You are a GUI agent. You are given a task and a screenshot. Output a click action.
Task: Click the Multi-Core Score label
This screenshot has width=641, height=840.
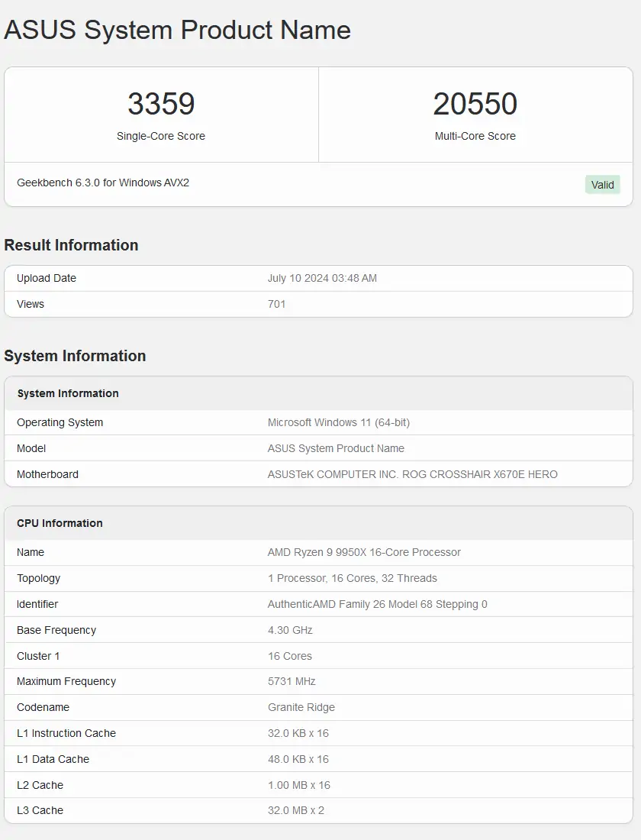click(x=475, y=136)
